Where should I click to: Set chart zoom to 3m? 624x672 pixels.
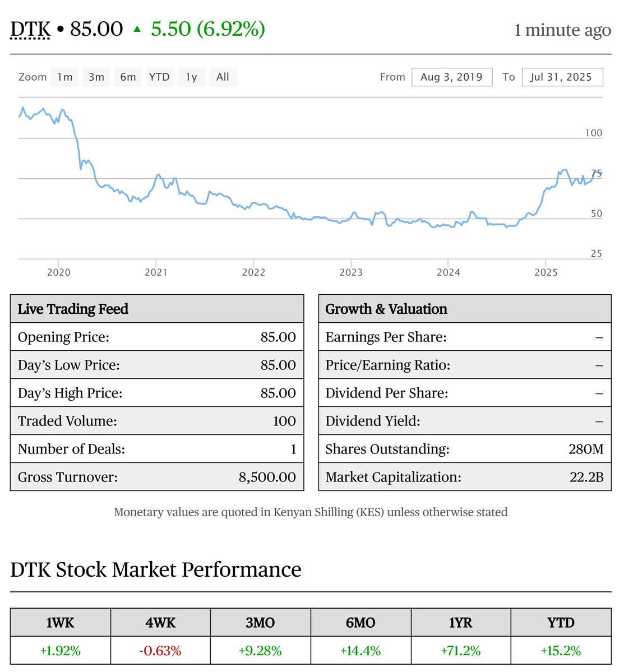point(96,77)
